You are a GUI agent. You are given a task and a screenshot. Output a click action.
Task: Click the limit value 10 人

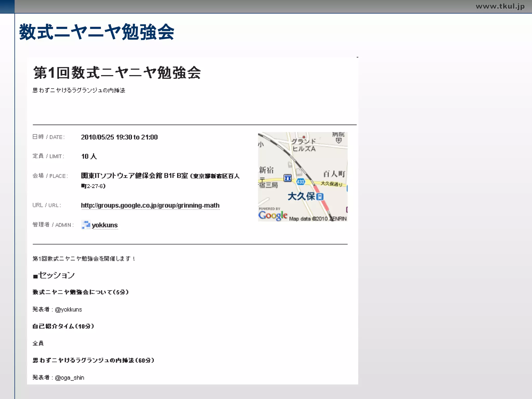(x=89, y=156)
